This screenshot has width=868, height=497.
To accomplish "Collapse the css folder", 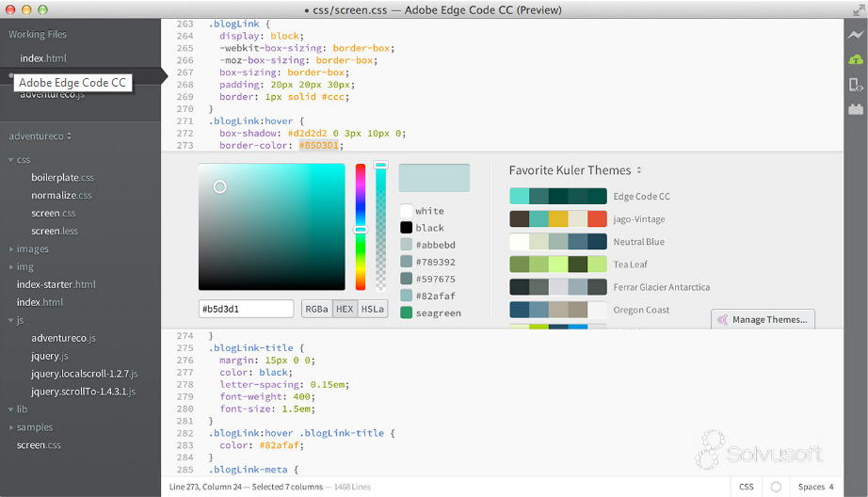I will pyautogui.click(x=11, y=160).
